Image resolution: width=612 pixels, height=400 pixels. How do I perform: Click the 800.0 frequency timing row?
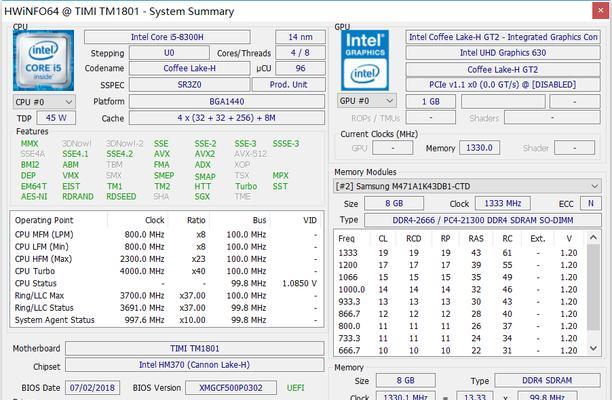(460, 326)
